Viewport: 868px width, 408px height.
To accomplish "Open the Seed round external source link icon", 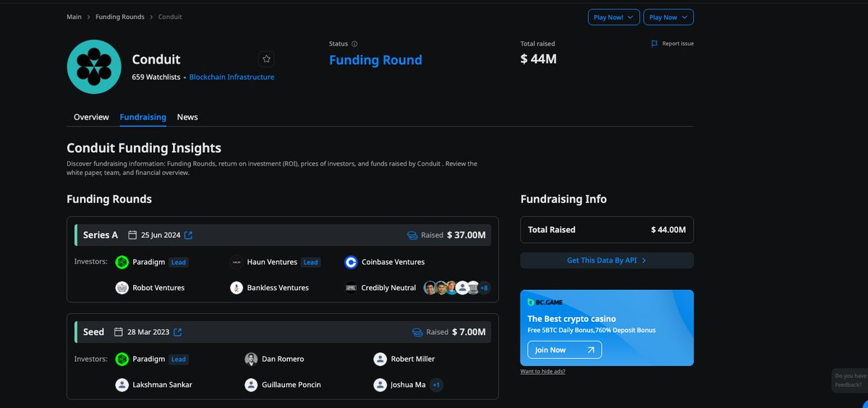I will (x=177, y=332).
